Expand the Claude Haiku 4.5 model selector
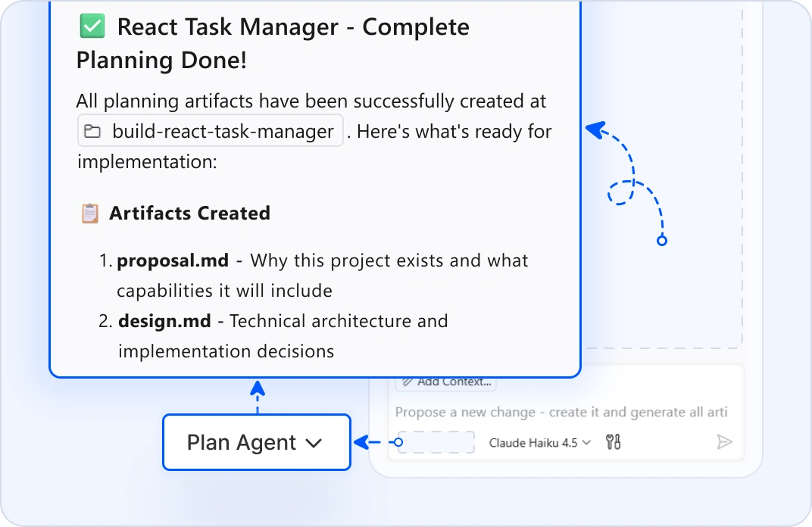The width and height of the screenshot is (812, 527). pyautogui.click(x=539, y=443)
